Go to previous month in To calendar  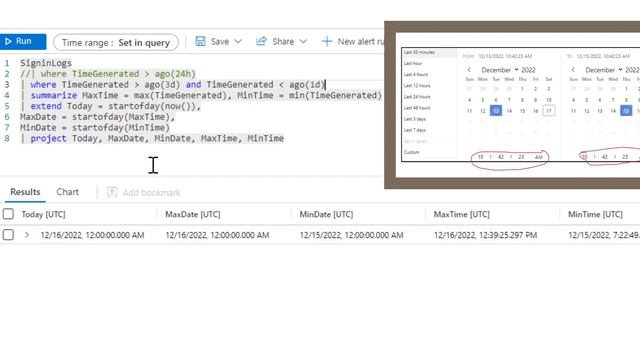coord(573,70)
